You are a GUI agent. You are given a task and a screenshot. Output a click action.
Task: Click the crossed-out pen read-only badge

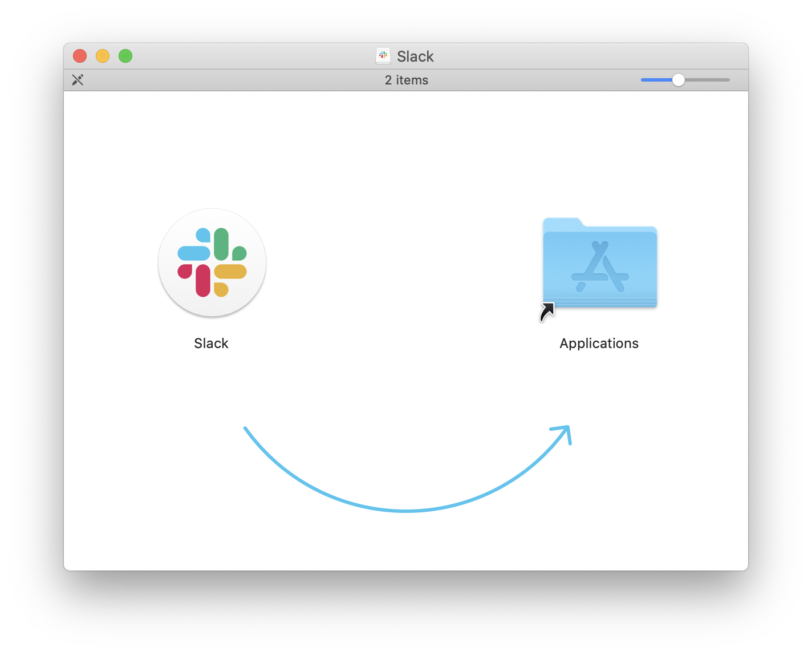[x=78, y=80]
